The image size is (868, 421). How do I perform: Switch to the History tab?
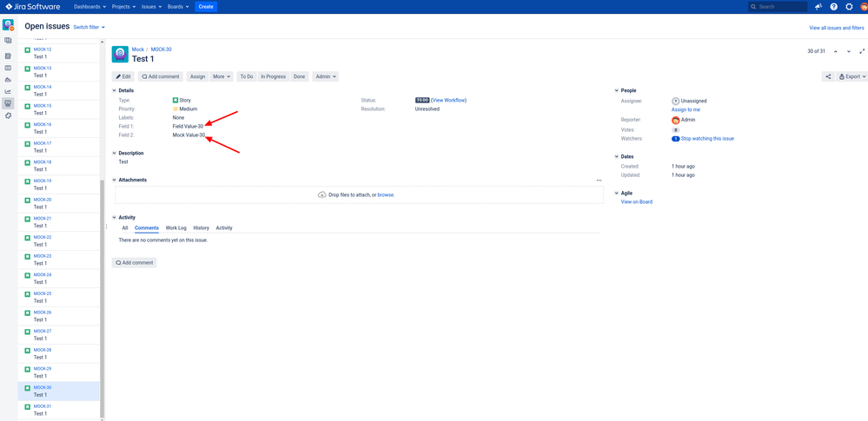[201, 228]
